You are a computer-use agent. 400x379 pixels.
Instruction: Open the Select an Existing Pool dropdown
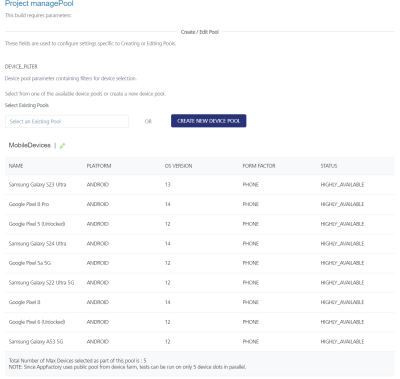coord(67,121)
